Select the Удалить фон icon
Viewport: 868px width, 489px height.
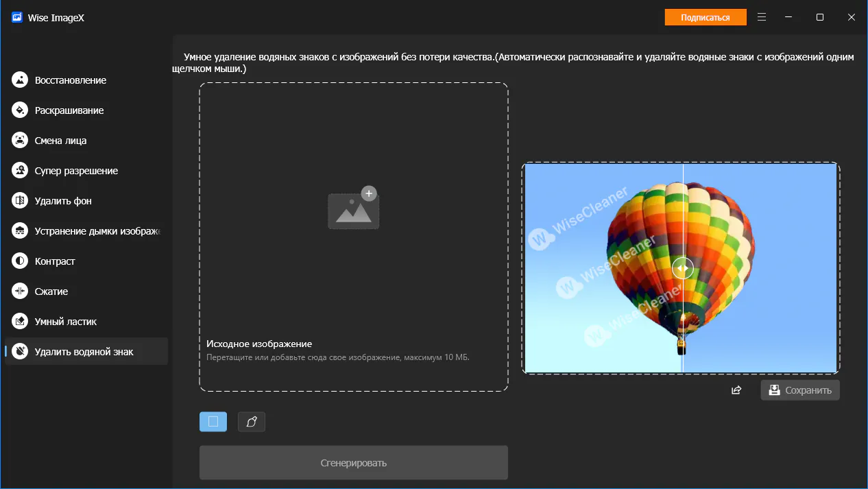coord(21,201)
